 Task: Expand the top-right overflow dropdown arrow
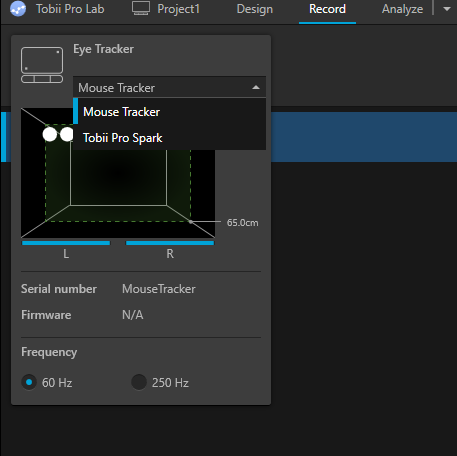[x=447, y=9]
